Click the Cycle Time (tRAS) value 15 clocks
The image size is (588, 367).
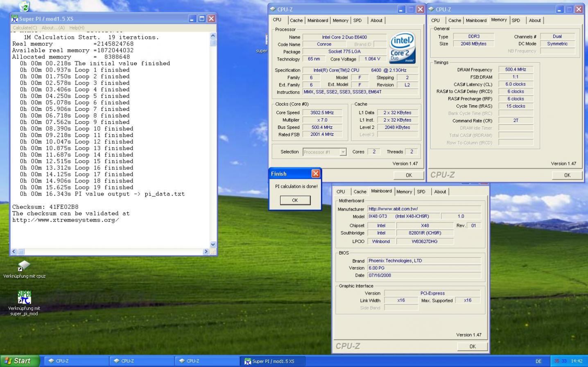pos(516,106)
